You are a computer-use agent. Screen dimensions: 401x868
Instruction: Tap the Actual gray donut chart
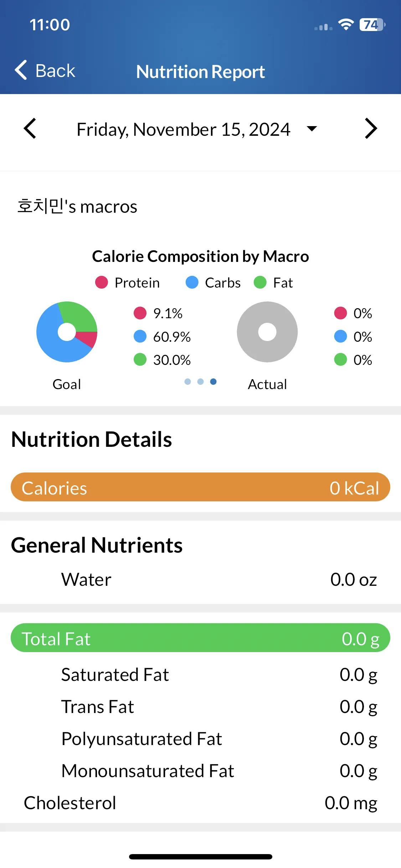[267, 332]
